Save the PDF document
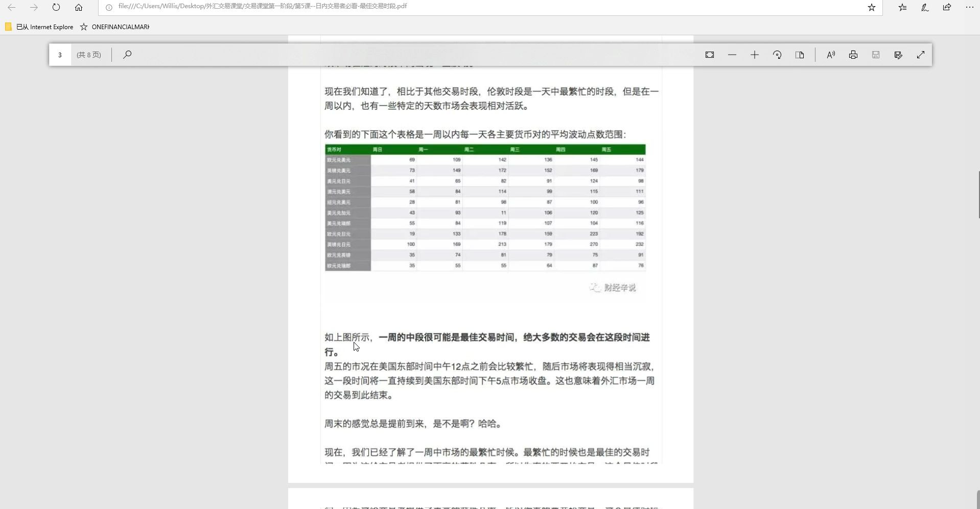Viewport: 980px width, 509px height. pos(876,55)
